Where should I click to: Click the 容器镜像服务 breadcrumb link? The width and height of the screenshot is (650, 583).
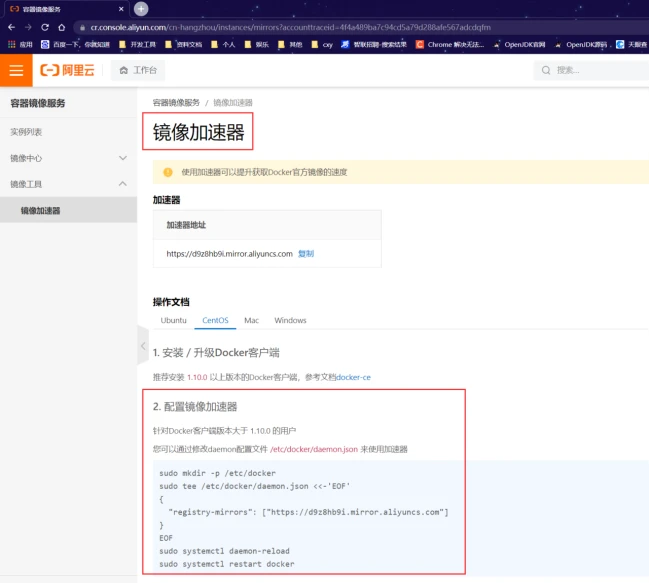[x=176, y=102]
